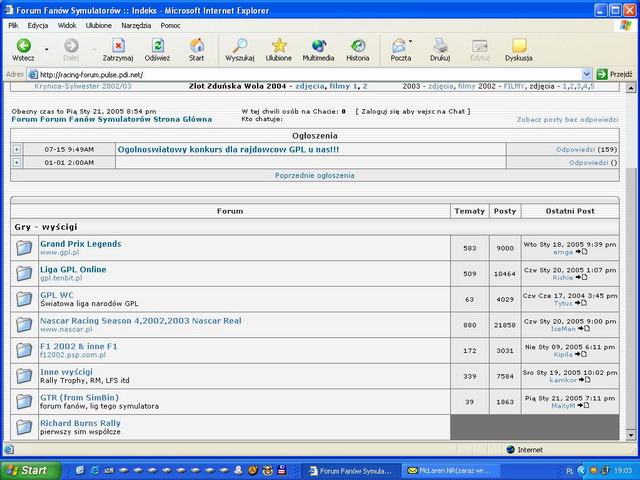Image resolution: width=640 pixels, height=480 pixels.
Task: Open the Ulubione menu in menu bar
Action: pos(98,25)
